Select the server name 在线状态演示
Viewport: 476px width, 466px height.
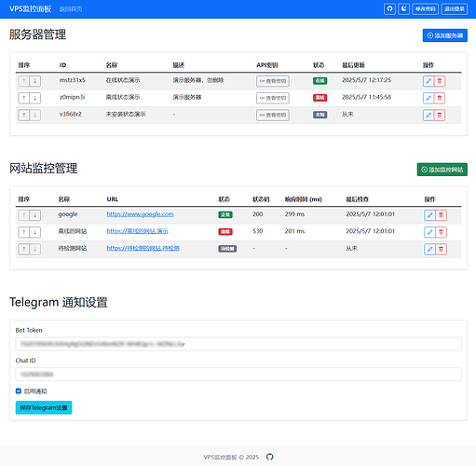point(123,80)
